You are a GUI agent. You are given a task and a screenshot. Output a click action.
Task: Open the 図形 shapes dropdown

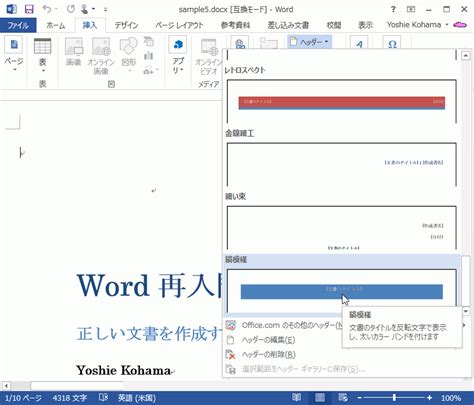[129, 55]
